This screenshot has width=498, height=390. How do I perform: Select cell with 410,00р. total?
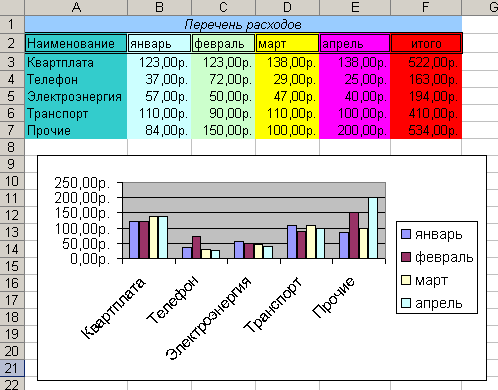(x=426, y=113)
